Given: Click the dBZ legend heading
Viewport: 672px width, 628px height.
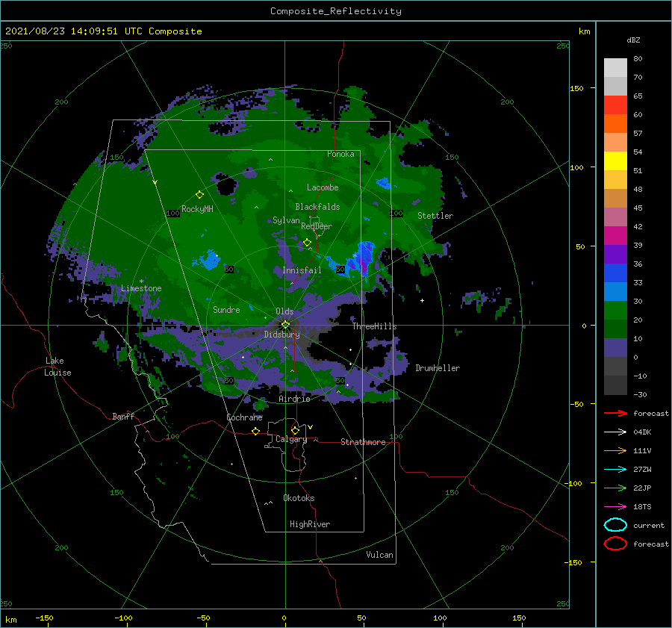Looking at the screenshot, I should click(633, 40).
